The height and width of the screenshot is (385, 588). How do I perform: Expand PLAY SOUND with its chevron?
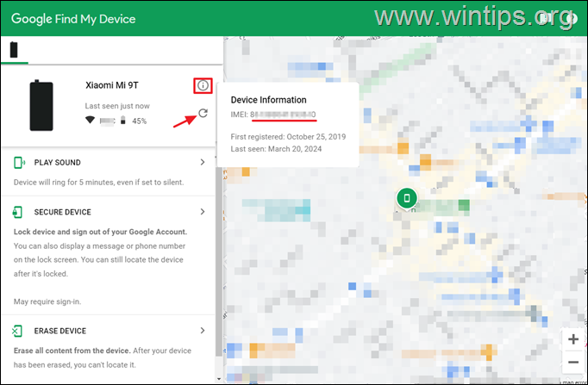point(203,162)
